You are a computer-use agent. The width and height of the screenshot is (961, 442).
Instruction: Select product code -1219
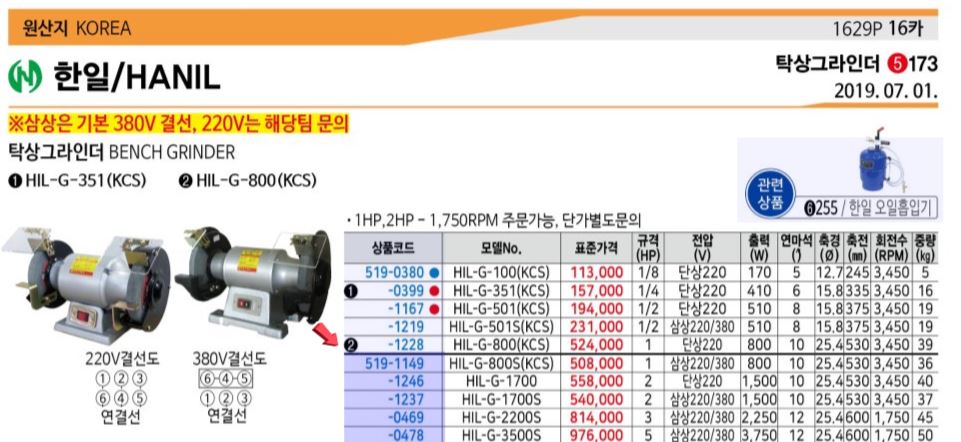click(x=405, y=327)
